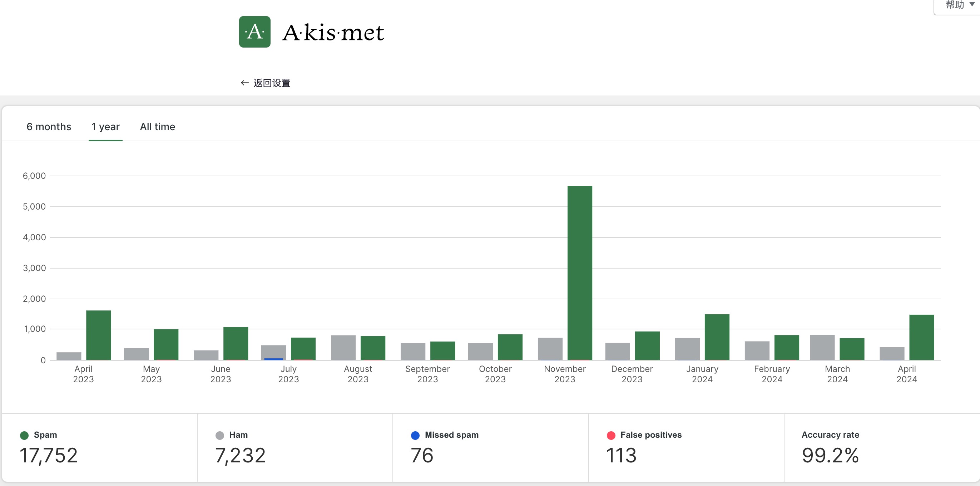
Task: Click the April 2023 green spam bar
Action: (99, 335)
